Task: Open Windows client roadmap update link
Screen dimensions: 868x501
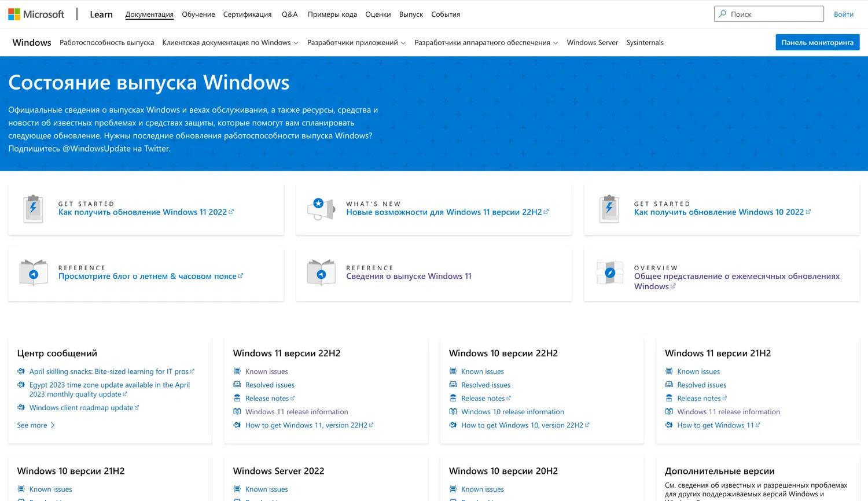Action: pos(84,408)
